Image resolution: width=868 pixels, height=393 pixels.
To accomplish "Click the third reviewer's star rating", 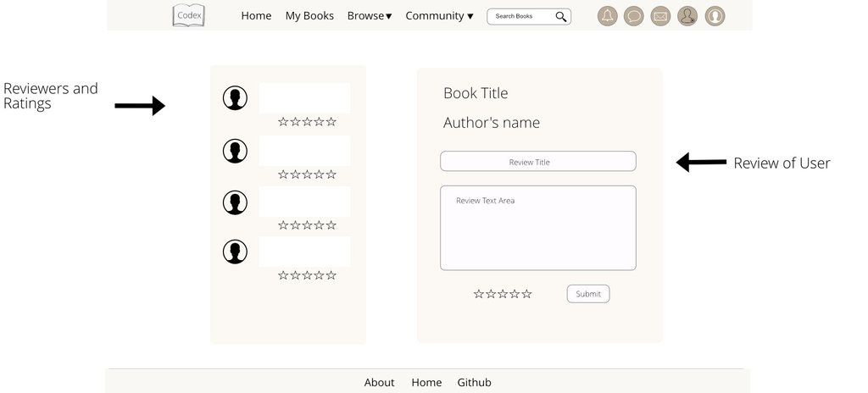I will pyautogui.click(x=307, y=224).
